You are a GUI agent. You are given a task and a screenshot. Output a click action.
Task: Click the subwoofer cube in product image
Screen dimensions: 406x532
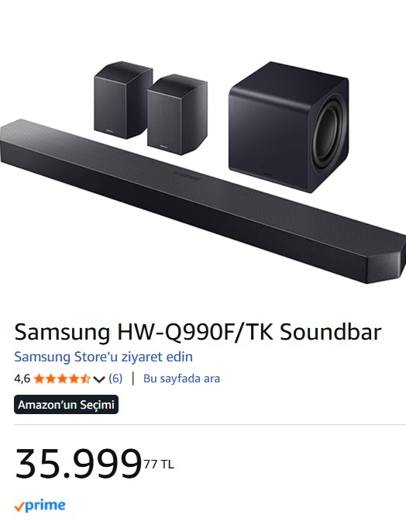click(x=288, y=126)
